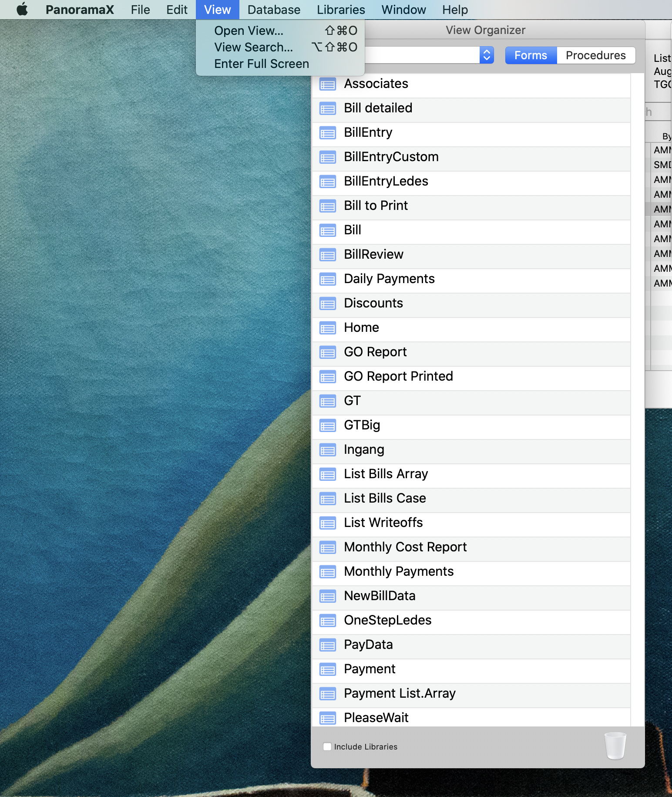This screenshot has width=672, height=797.
Task: Click the GO Report form icon
Action: tap(327, 352)
